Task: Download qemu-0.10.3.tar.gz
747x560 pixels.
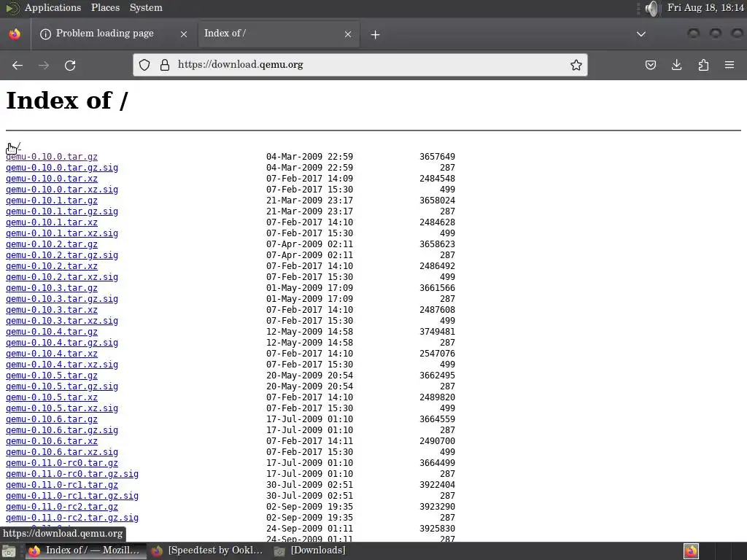Action: coord(52,288)
